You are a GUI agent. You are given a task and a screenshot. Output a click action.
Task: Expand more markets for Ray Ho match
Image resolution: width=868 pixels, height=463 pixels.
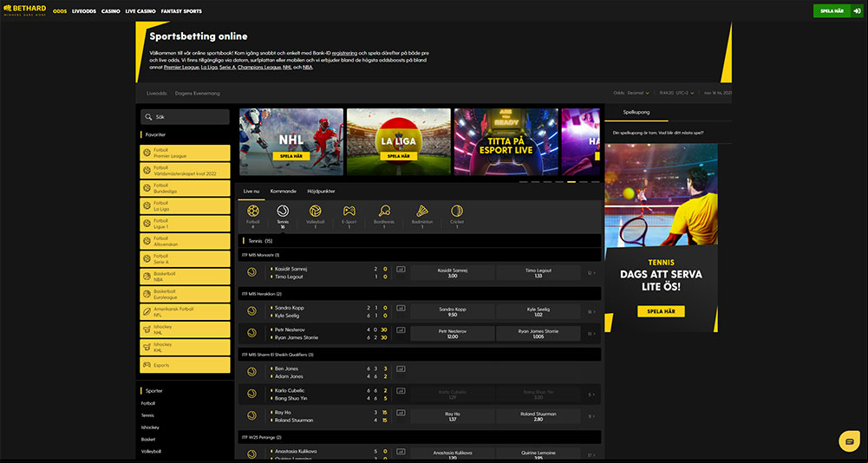[591, 416]
